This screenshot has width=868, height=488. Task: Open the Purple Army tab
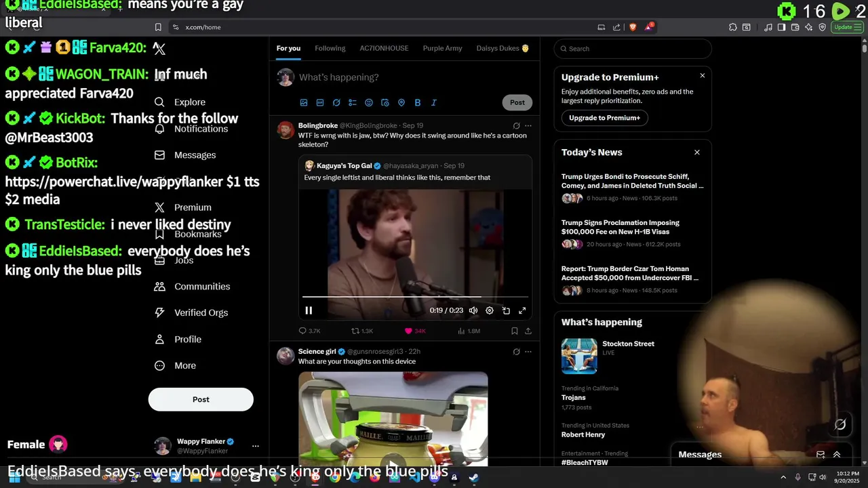(442, 48)
